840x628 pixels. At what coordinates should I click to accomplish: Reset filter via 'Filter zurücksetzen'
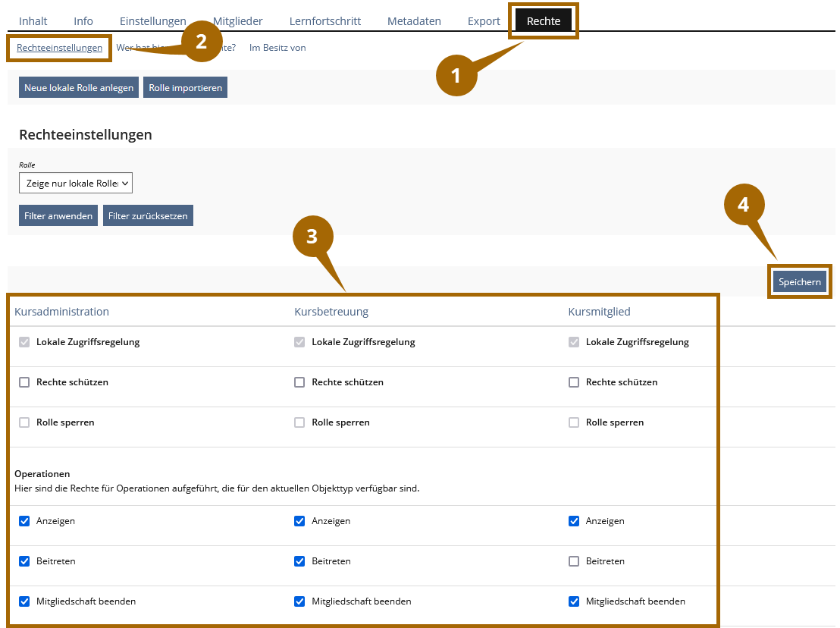point(149,216)
